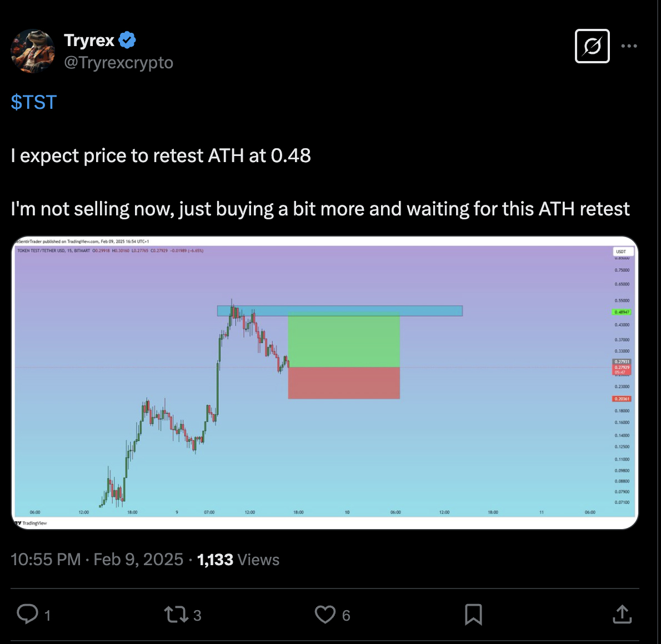Screen dimensions: 661x644
Task: Click the reply speech bubble icon
Action: click(28, 614)
